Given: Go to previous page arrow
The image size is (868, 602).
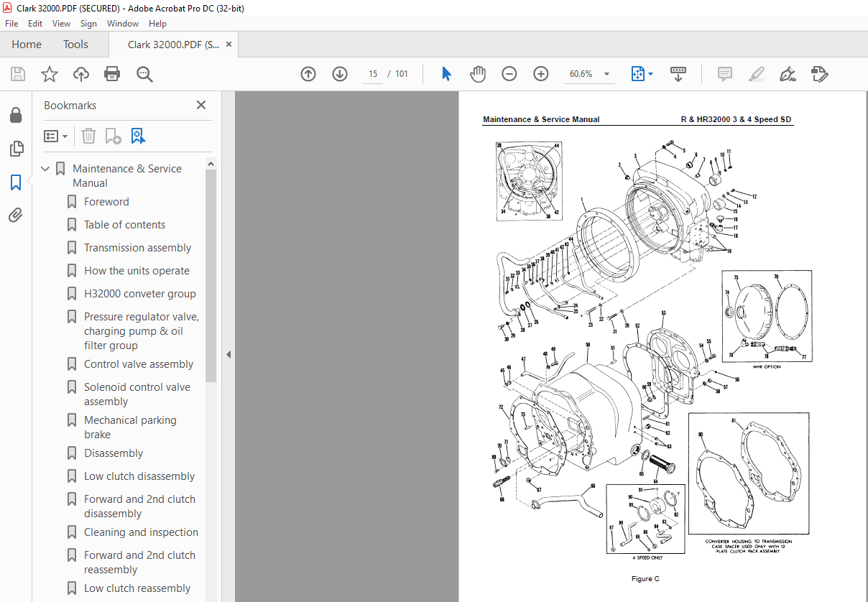Looking at the screenshot, I should 308,74.
